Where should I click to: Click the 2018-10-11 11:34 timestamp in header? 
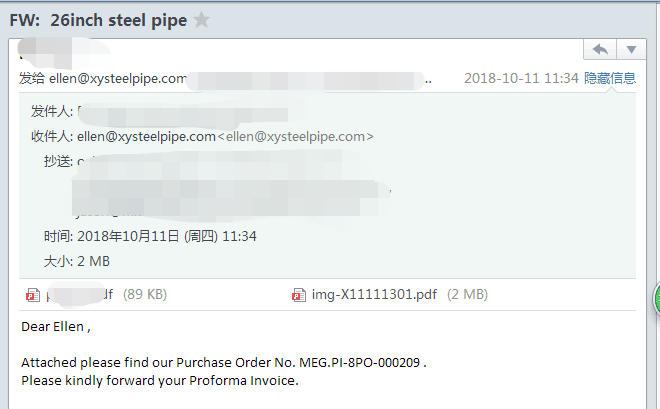(521, 78)
